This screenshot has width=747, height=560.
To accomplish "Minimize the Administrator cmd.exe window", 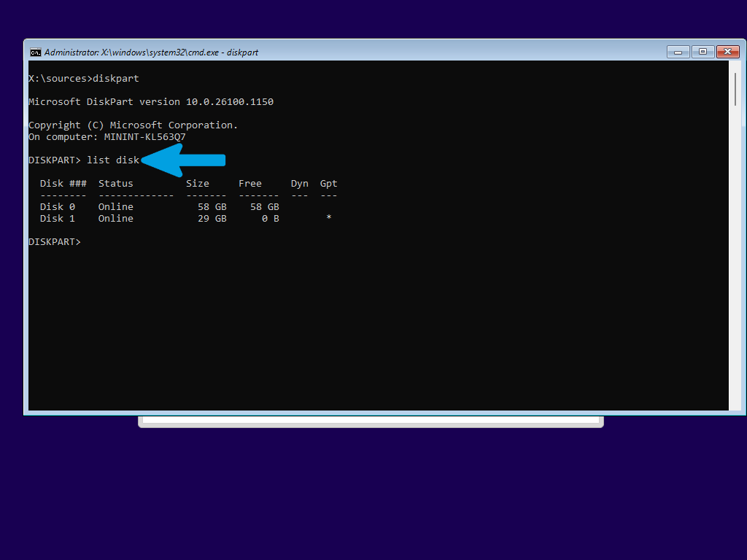I will (678, 52).
